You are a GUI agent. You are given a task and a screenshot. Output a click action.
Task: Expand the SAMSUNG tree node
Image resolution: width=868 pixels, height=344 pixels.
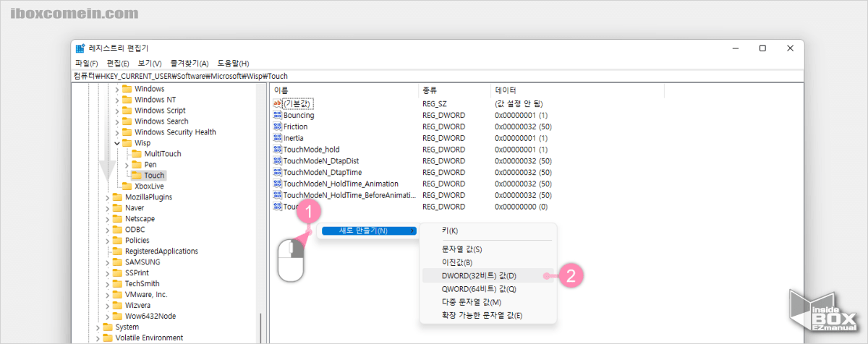[108, 262]
